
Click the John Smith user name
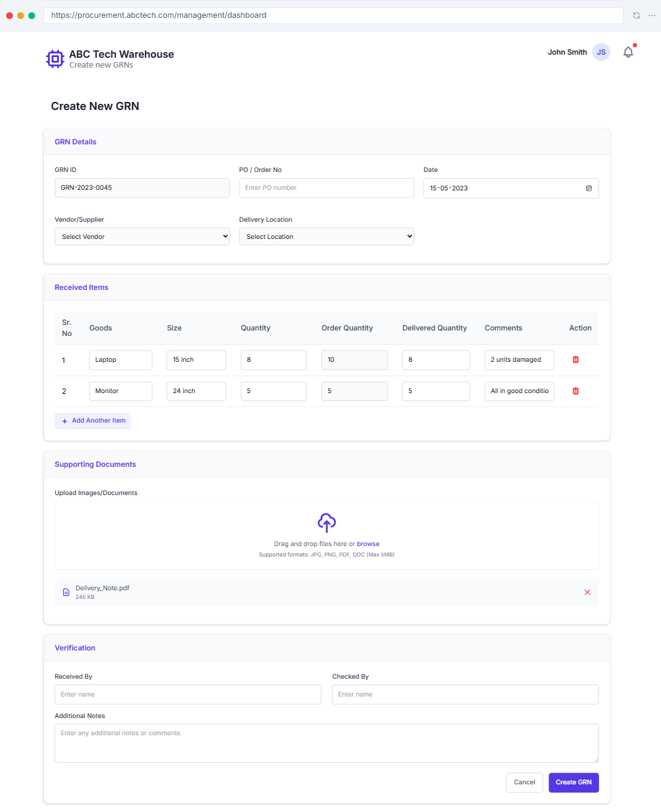[x=567, y=52]
